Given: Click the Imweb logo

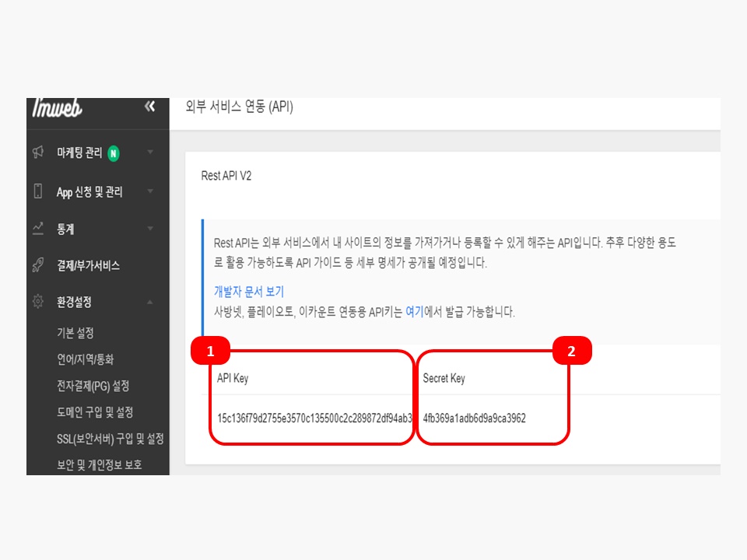Looking at the screenshot, I should [58, 109].
